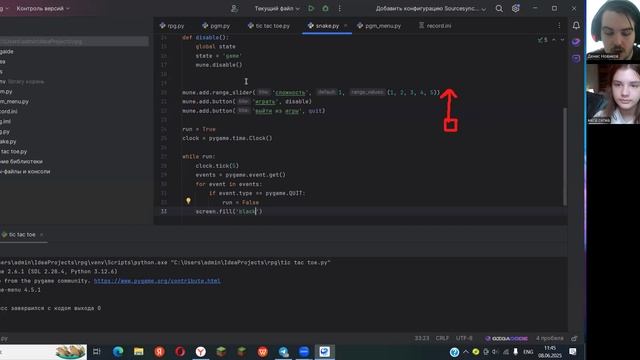This screenshot has width=640, height=360.
Task: Switch to the tic tac toe.py editor tab
Action: point(269,25)
